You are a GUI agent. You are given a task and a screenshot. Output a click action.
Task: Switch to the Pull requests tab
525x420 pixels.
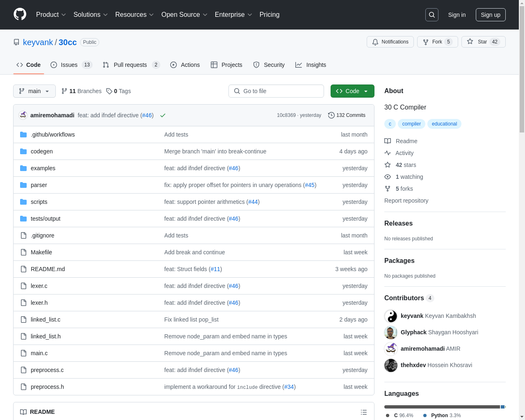tap(131, 65)
